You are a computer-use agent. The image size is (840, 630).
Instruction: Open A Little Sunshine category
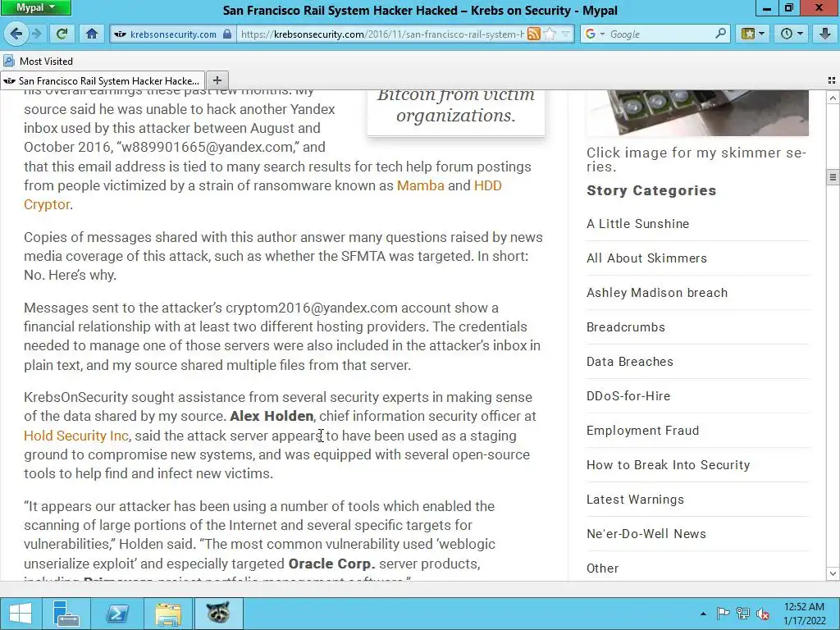click(x=637, y=223)
